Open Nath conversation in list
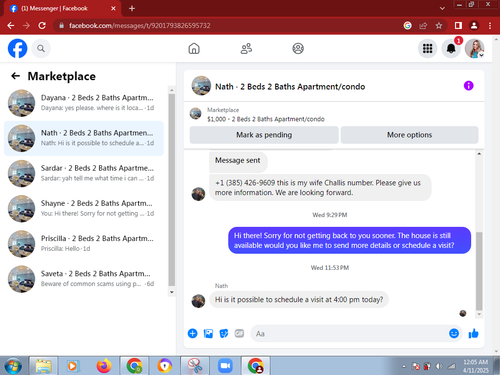 (83, 138)
